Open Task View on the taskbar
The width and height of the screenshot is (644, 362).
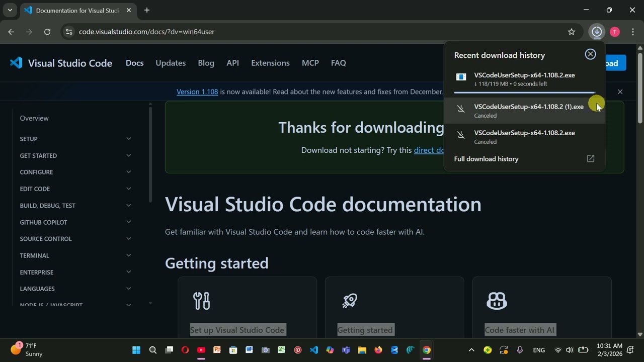(x=169, y=350)
